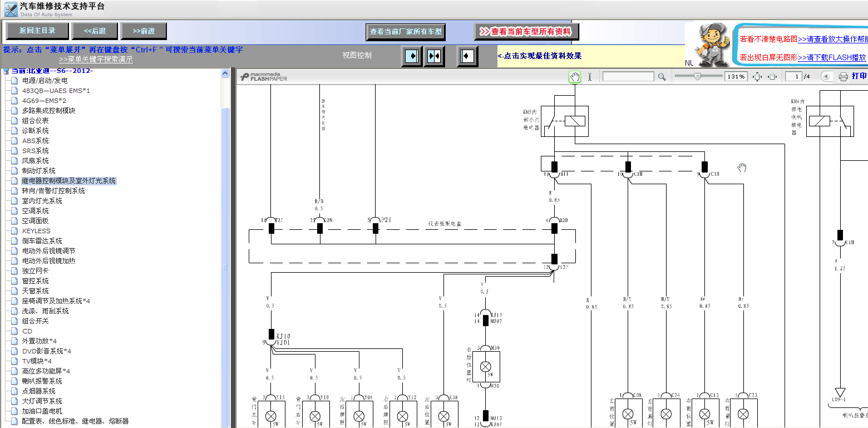Open the >>请查看放大操作帮助 link
Viewport: 868px width, 428px height.
(x=833, y=40)
